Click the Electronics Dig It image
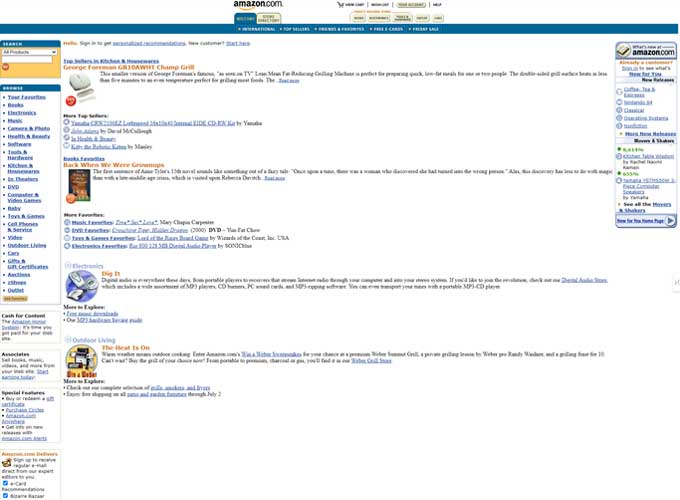This screenshot has height=500, width=680. tap(82, 286)
